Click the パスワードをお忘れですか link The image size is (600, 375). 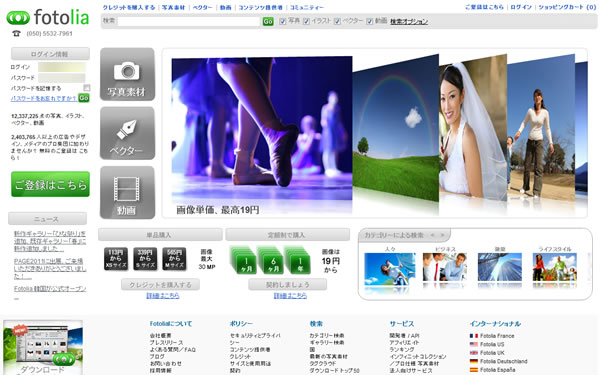(44, 98)
